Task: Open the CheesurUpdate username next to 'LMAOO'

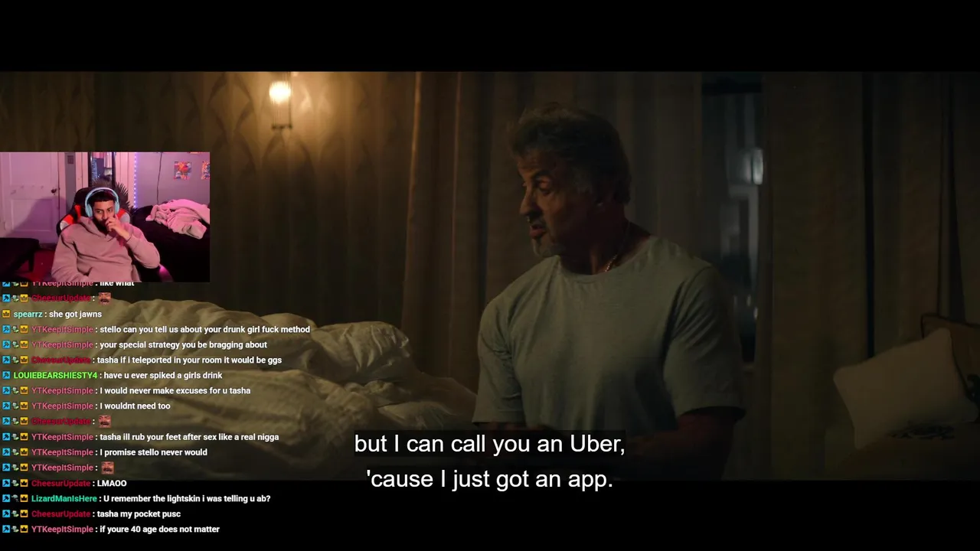Action: (x=61, y=483)
